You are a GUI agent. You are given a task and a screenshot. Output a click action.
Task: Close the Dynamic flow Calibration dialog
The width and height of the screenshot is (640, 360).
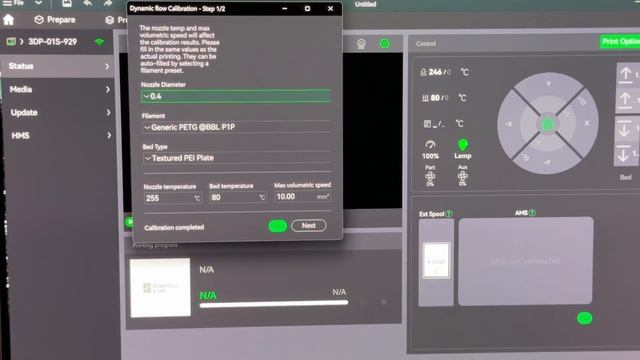331,9
